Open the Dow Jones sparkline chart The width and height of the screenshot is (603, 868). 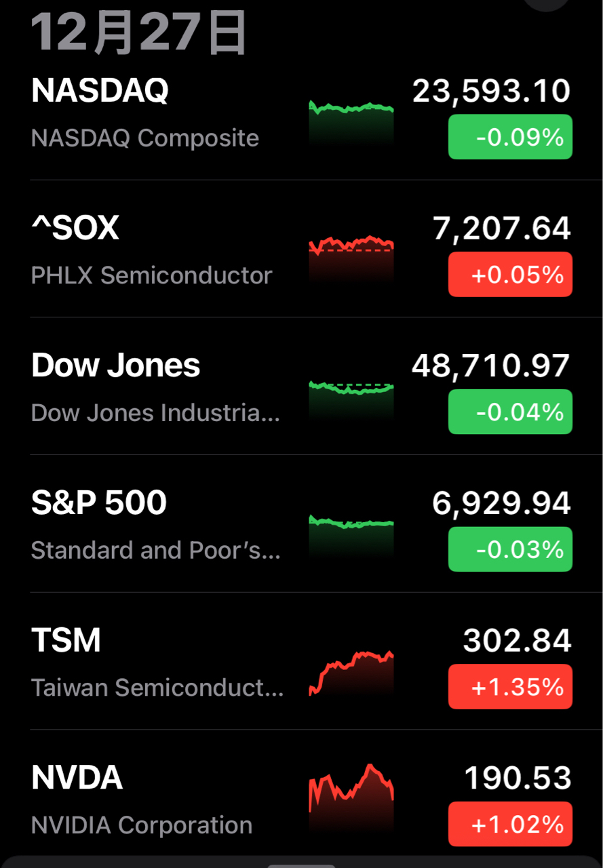point(351,397)
